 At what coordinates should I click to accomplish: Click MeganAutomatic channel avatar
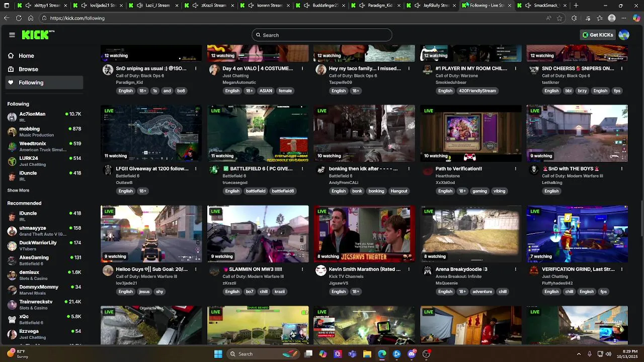[x=214, y=70]
